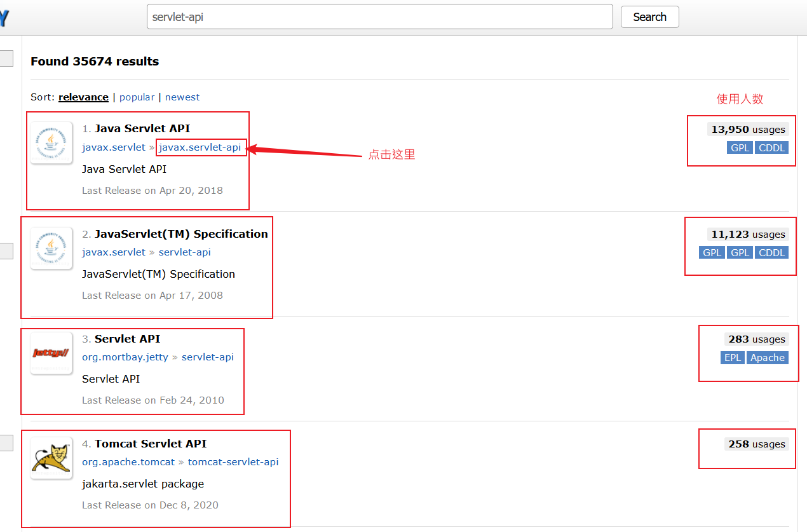The image size is (807, 532).
Task: Click the Tomcat cat logo icon
Action: [51, 458]
